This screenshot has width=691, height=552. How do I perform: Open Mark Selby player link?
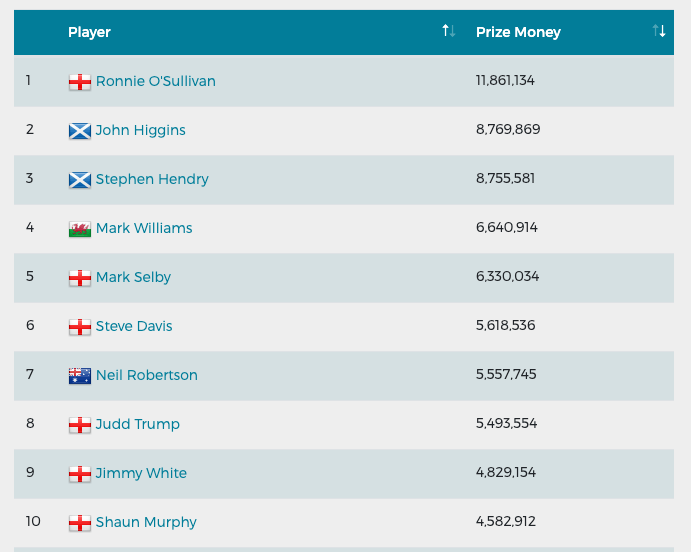[x=133, y=277]
